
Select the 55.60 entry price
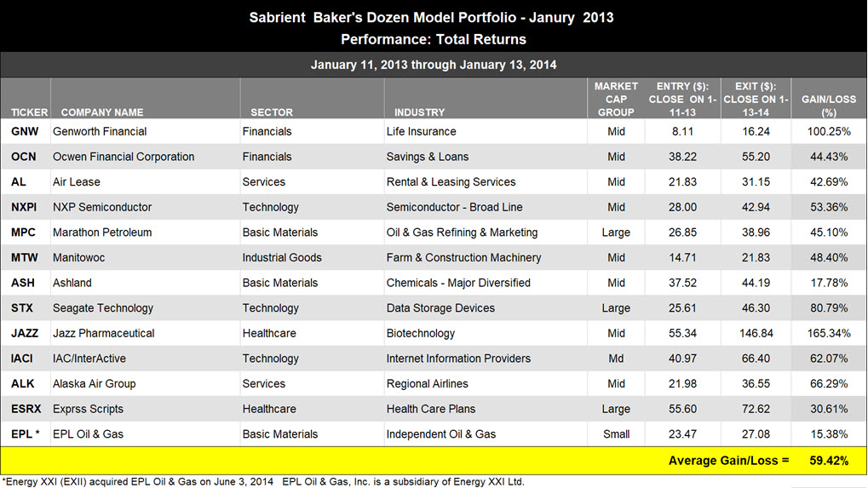[682, 410]
